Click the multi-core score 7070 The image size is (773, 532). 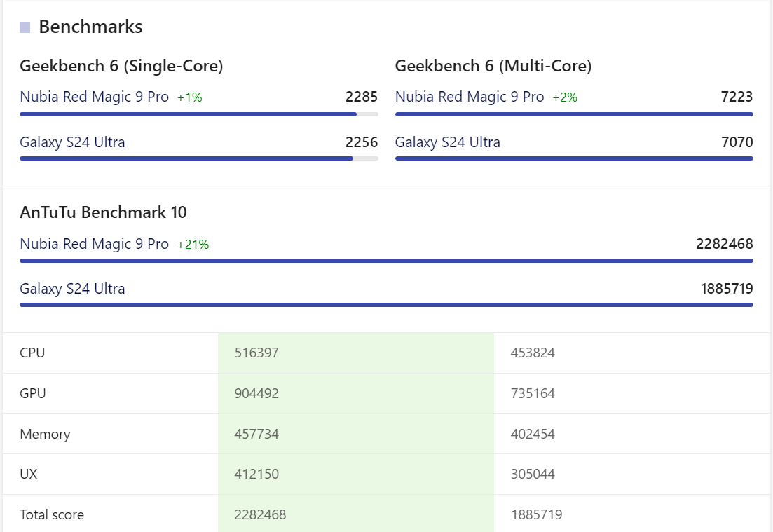[737, 142]
